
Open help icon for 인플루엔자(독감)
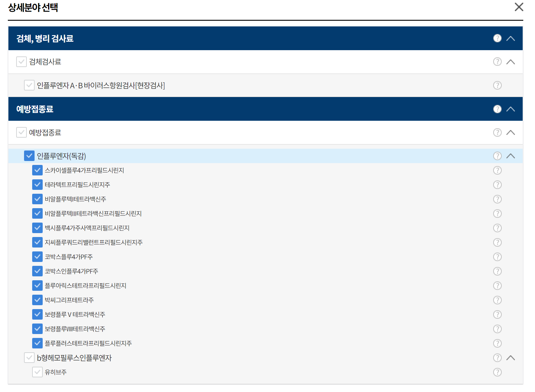click(x=497, y=156)
